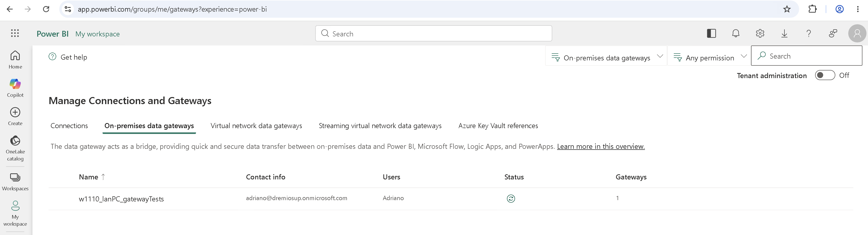Open the user account avatar
This screenshot has width=868, height=235.
[857, 33]
